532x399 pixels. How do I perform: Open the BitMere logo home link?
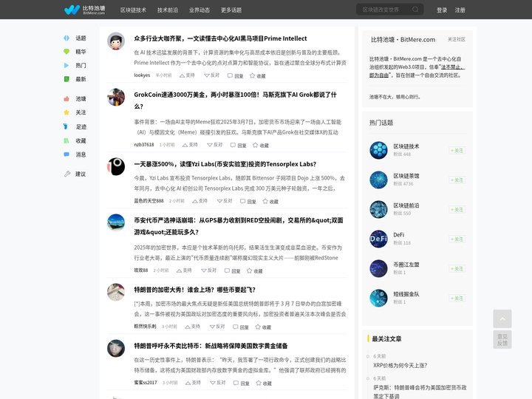coord(84,10)
